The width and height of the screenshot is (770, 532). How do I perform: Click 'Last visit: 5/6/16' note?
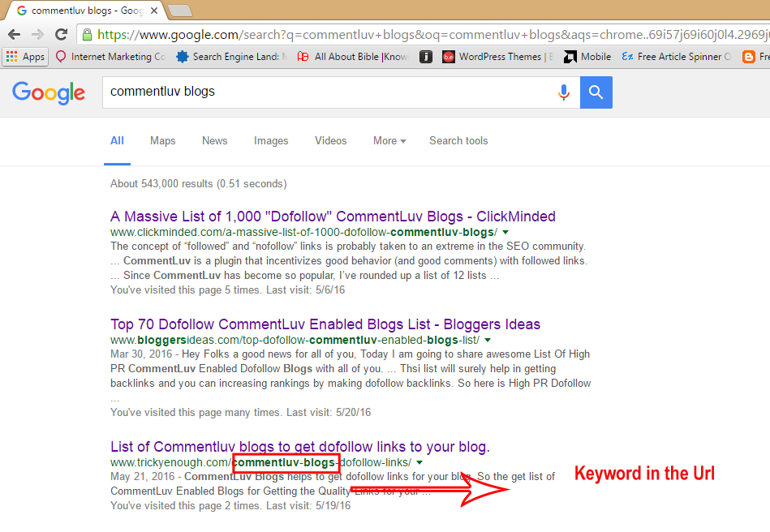(x=305, y=290)
